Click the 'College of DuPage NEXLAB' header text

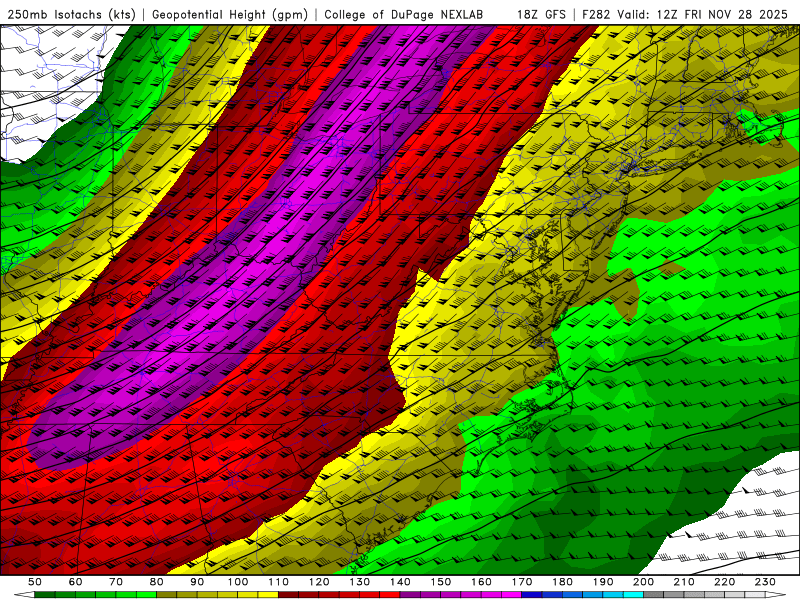pyautogui.click(x=404, y=14)
